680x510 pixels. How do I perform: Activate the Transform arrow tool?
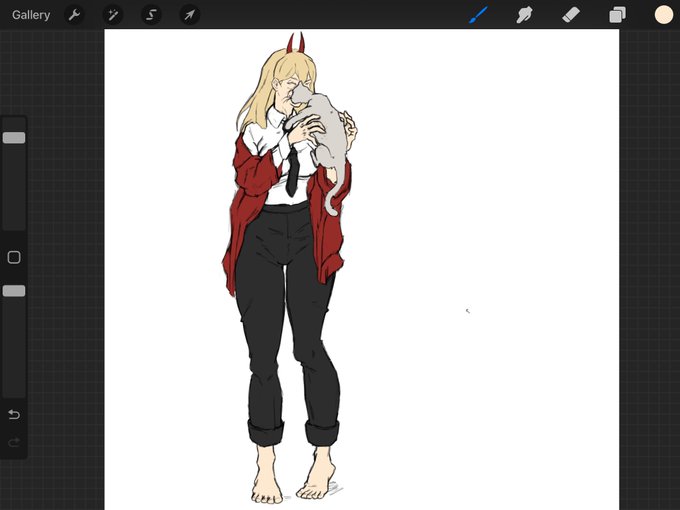pos(190,15)
